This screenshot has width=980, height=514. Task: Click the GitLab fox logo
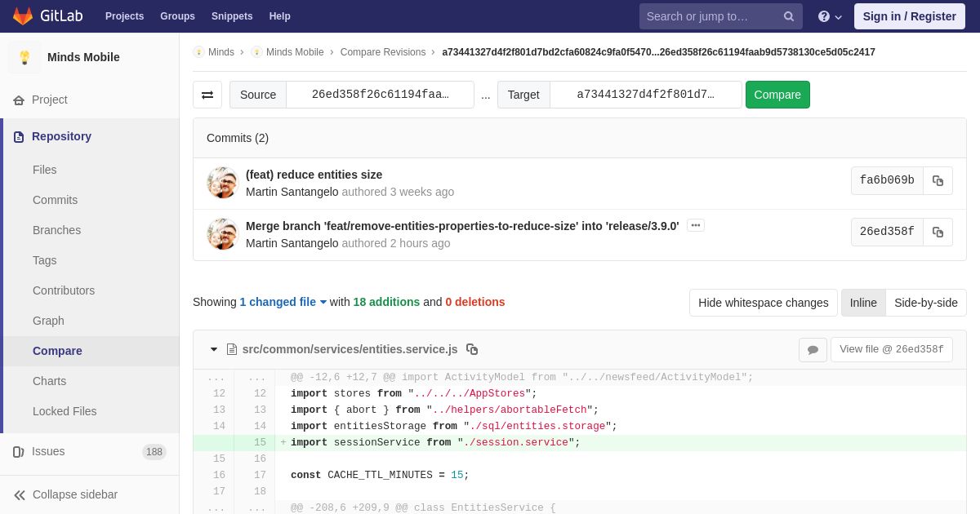(x=23, y=16)
